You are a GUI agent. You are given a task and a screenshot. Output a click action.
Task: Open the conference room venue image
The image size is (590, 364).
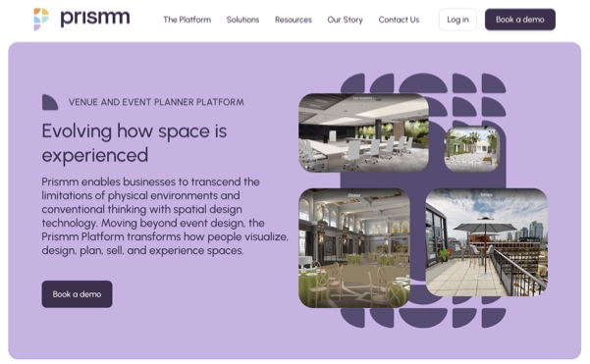(363, 132)
